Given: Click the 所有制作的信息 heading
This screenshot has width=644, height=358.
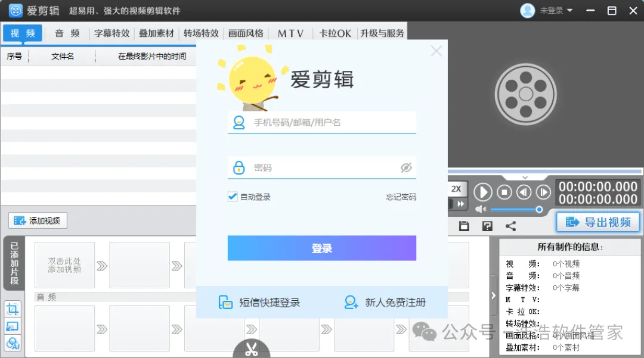Looking at the screenshot, I should coord(571,247).
